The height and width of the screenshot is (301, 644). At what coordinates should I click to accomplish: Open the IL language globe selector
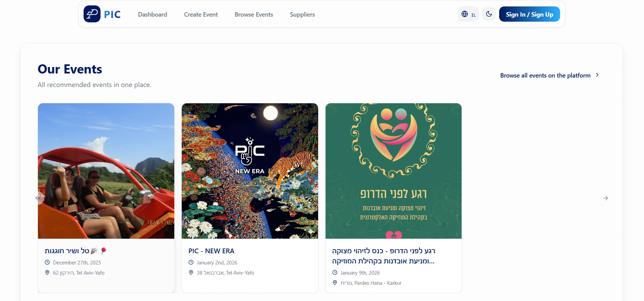[468, 14]
